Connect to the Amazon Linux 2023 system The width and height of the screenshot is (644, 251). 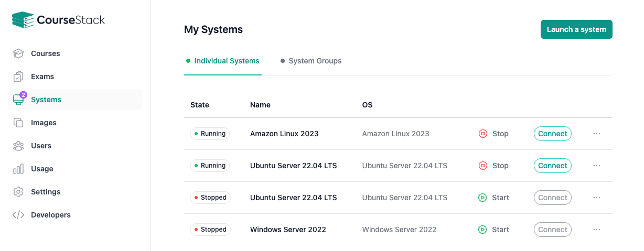click(x=553, y=134)
